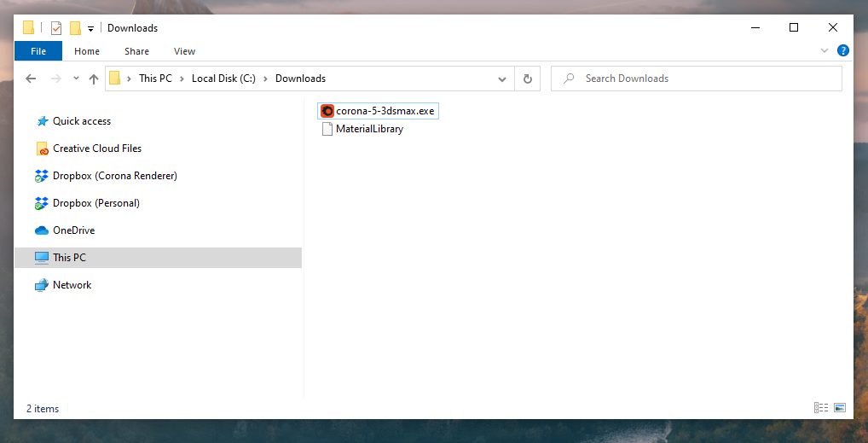Click the Refresh button beside address bar

click(x=527, y=79)
